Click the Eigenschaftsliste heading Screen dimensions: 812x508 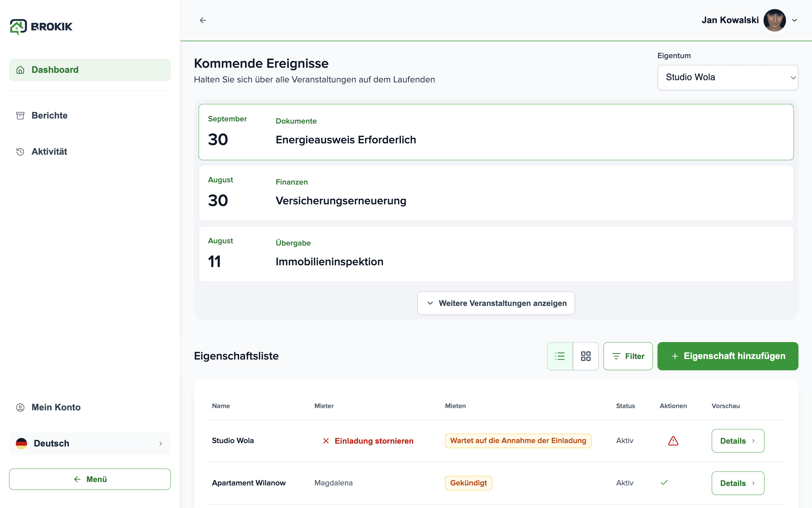click(x=236, y=356)
